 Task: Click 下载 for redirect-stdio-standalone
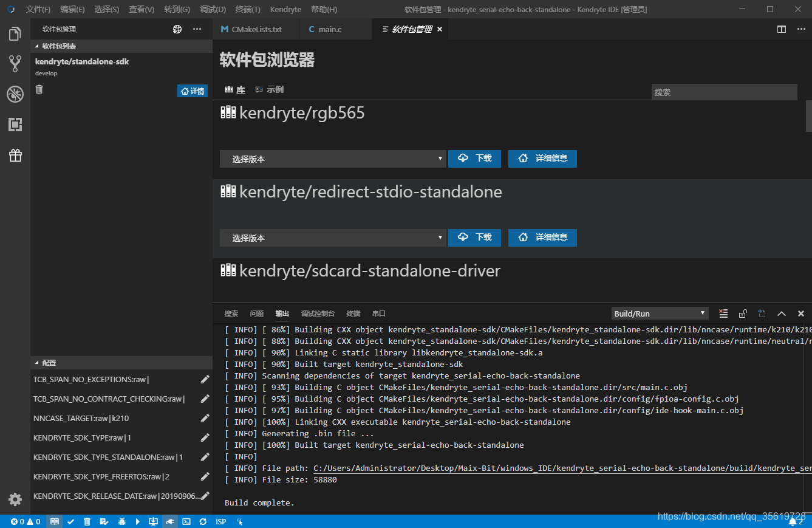coord(474,238)
